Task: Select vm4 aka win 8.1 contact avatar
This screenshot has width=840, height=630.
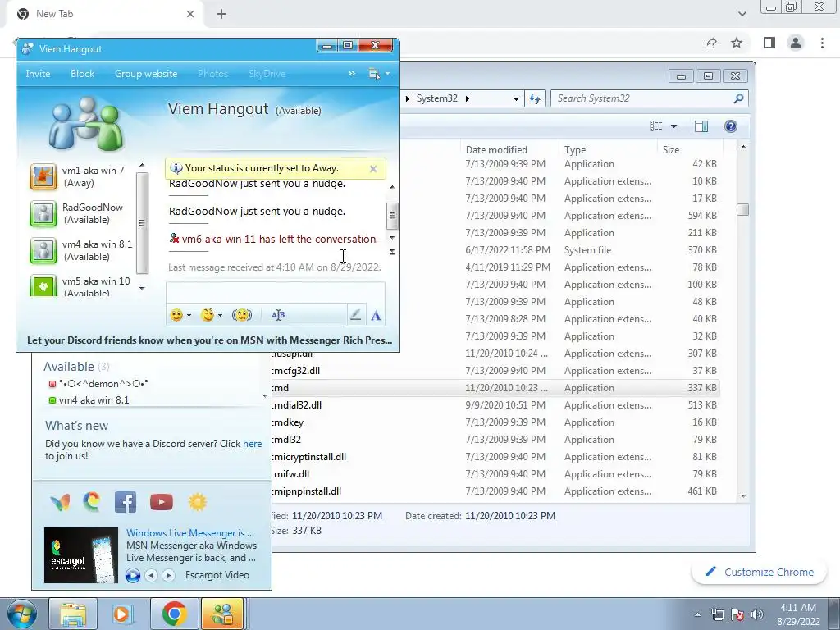Action: click(x=43, y=251)
